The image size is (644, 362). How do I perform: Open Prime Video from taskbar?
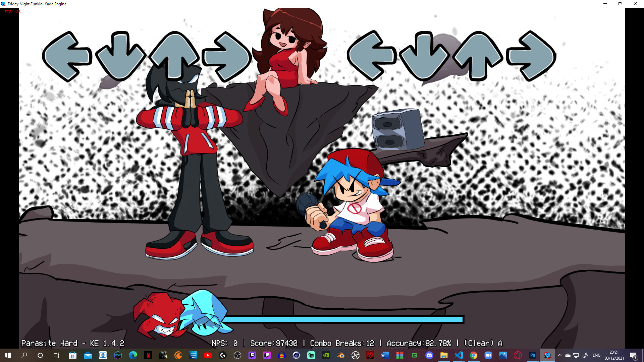pos(193,355)
